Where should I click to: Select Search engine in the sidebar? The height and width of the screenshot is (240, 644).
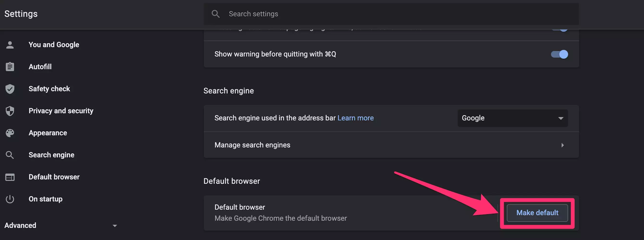click(x=51, y=155)
